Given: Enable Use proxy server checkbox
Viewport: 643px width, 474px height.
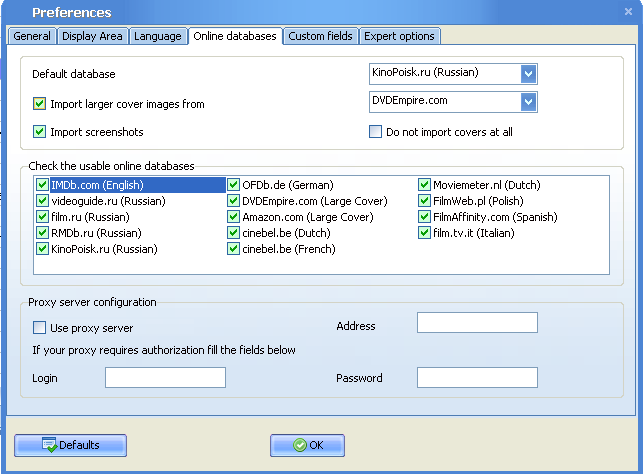Looking at the screenshot, I should pyautogui.click(x=39, y=327).
